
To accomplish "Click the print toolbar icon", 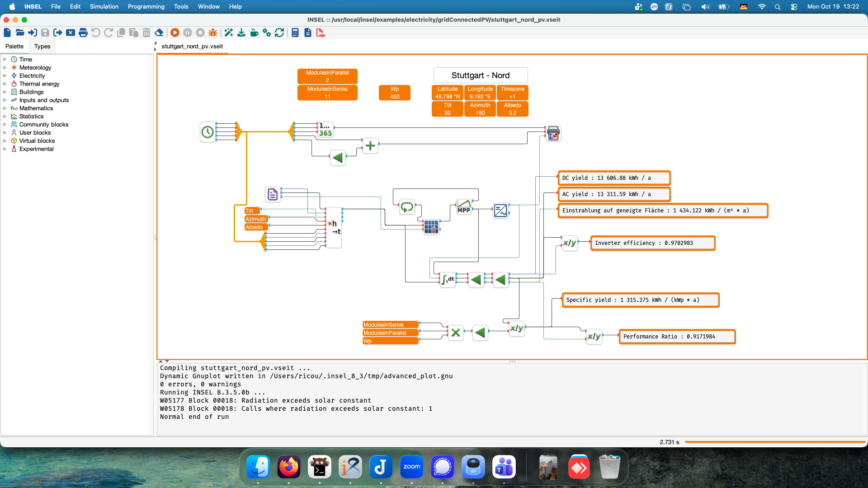I will click(x=83, y=33).
